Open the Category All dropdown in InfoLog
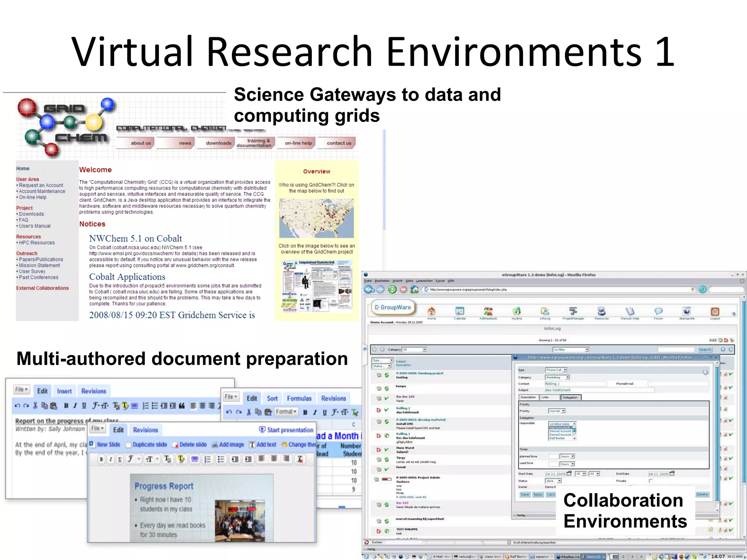Viewport: 747px width, 560px height. pyautogui.click(x=414, y=349)
